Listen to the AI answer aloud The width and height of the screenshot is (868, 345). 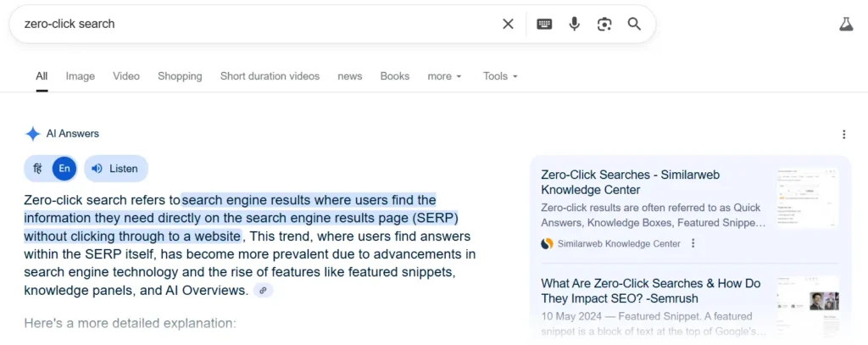(x=115, y=169)
